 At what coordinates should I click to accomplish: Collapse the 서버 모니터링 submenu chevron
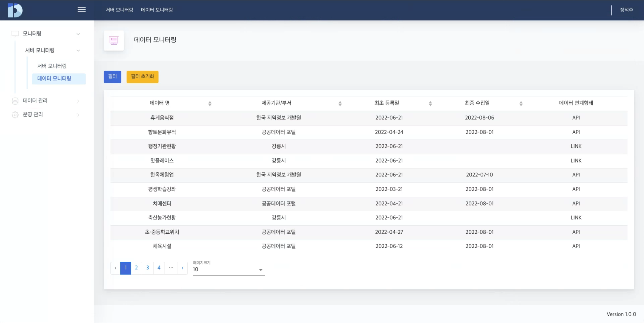click(x=78, y=50)
